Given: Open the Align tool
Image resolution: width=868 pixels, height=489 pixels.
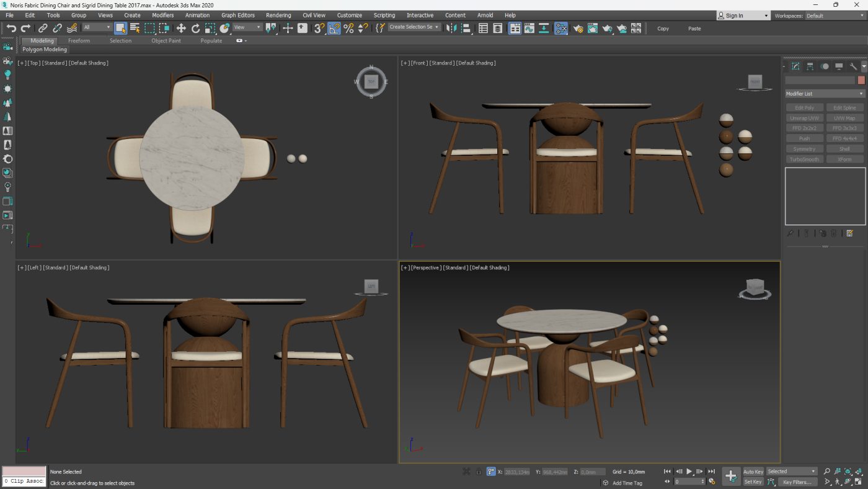Looking at the screenshot, I should 466,28.
